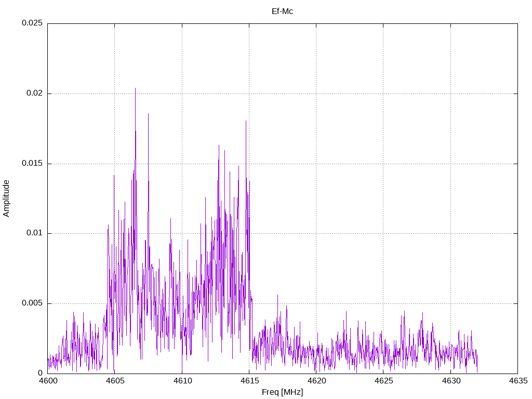Viewport: 532px width, 399px height.
Task: Choose the 4630 x-axis tick label
Action: click(450, 381)
